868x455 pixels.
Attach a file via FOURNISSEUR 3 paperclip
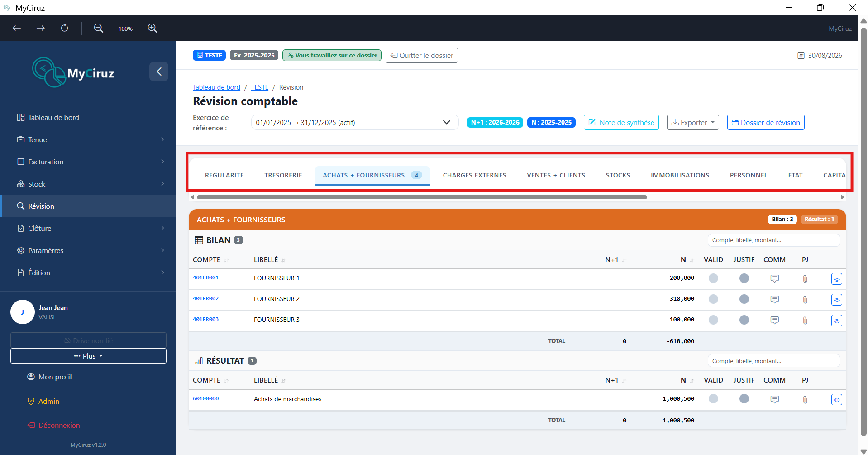click(805, 321)
